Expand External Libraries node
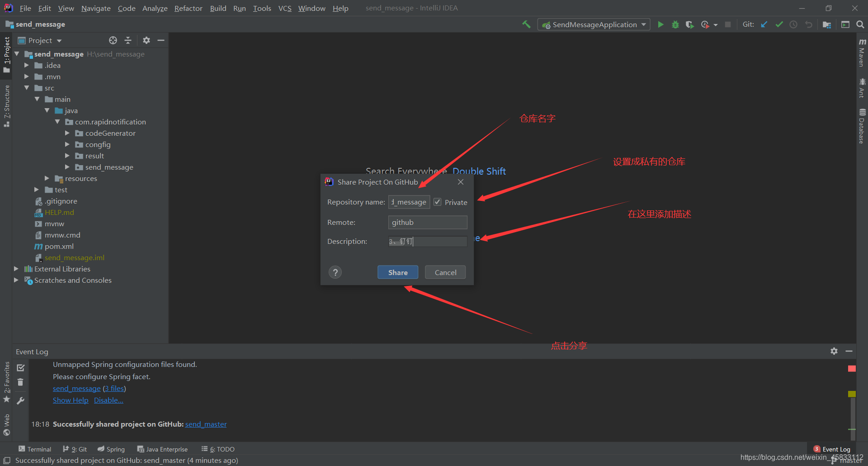 (x=16, y=269)
